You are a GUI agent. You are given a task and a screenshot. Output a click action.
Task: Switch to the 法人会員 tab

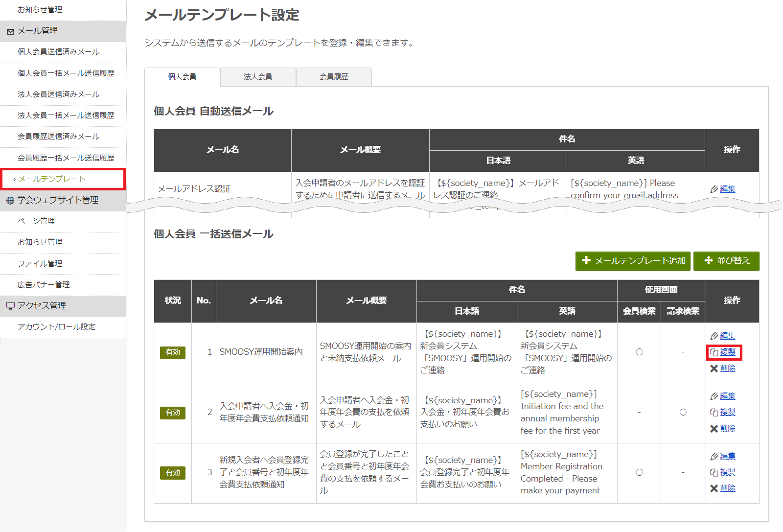pos(258,77)
